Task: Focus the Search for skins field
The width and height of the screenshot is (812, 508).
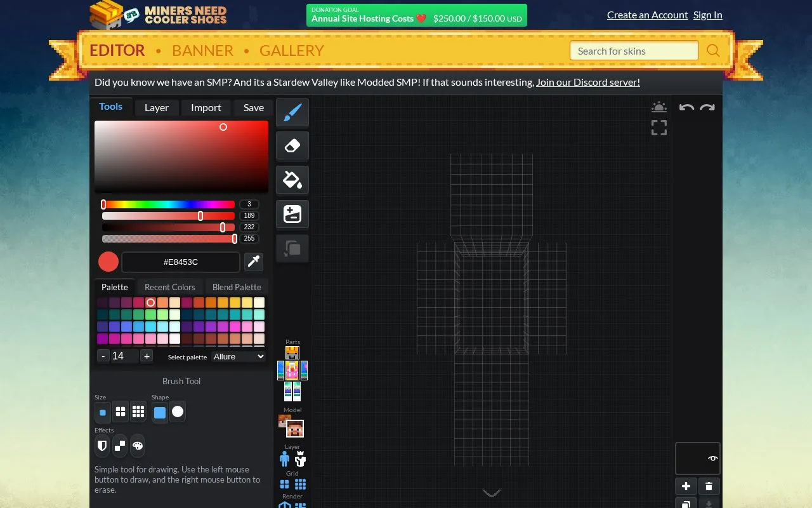Action: click(634, 51)
